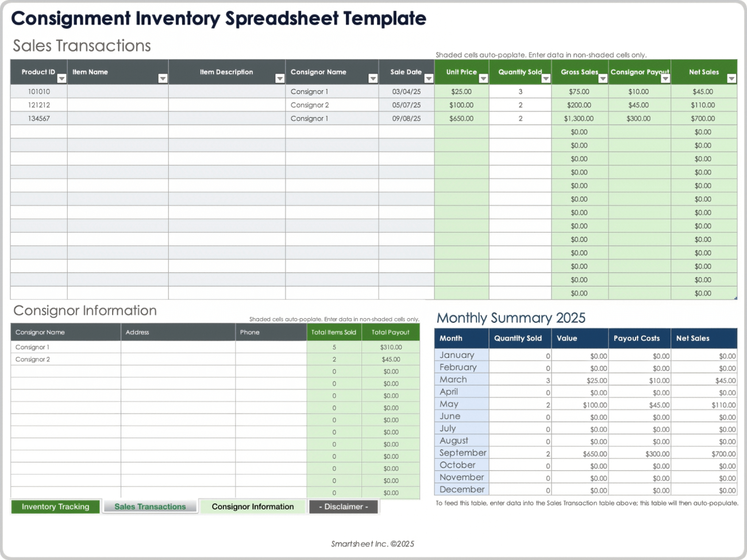Image resolution: width=747 pixels, height=560 pixels.
Task: Expand the Sale Date filter on row header
Action: [429, 78]
